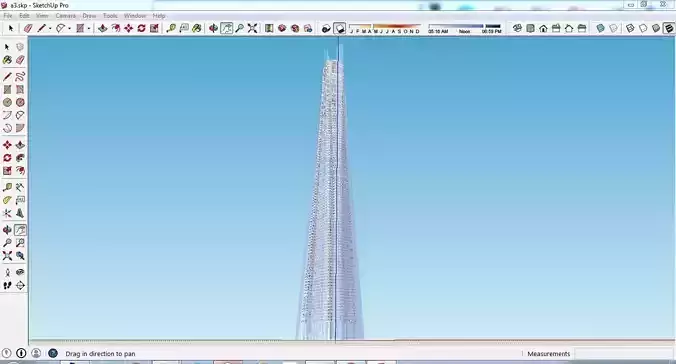This screenshot has height=364, width=676.
Task: Choose Make Component tool in Large Tool Set
Action: pos(20,47)
